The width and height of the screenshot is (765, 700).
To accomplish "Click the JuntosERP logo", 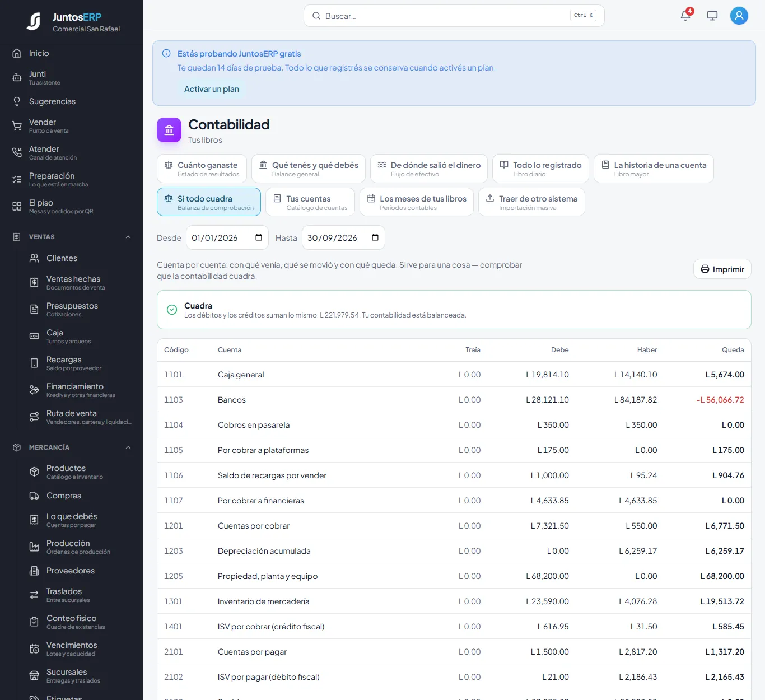I will click(x=34, y=21).
